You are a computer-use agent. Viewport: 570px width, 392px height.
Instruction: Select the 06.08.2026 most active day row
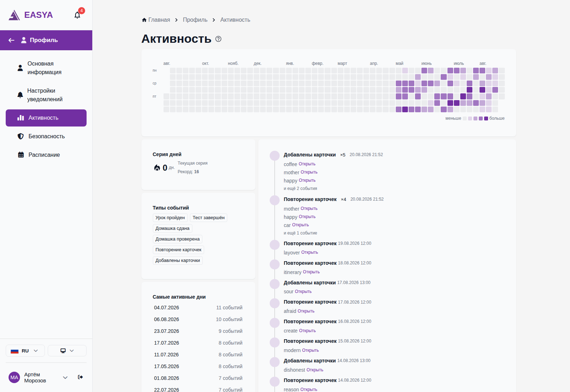(x=198, y=319)
